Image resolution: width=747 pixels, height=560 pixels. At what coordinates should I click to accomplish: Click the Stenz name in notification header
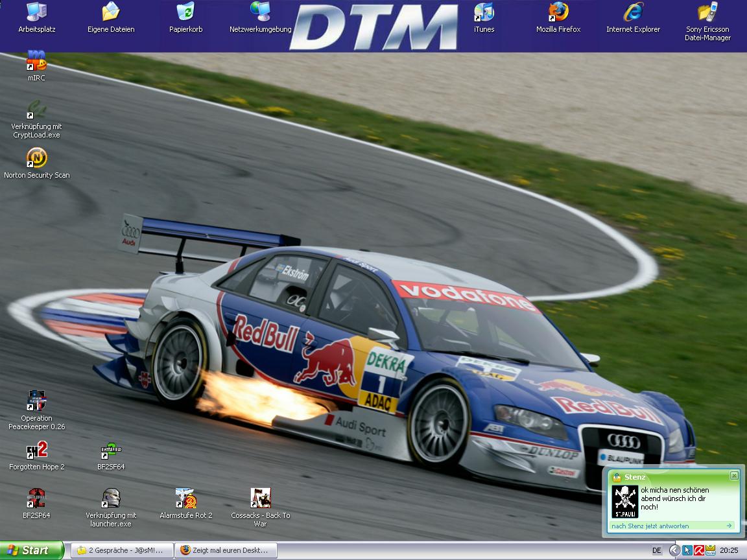click(x=635, y=477)
